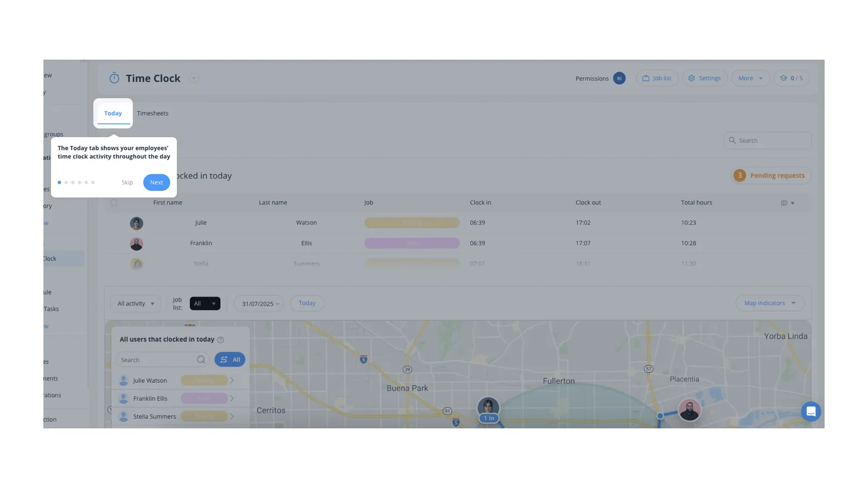The height and width of the screenshot is (488, 868).
Task: Expand the All activity dropdown
Action: click(136, 304)
